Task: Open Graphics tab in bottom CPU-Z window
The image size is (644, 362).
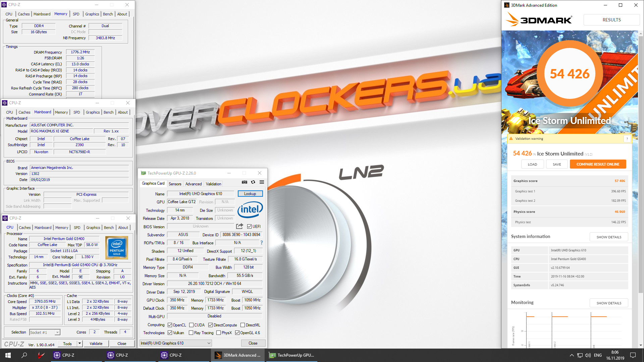Action: point(93,228)
